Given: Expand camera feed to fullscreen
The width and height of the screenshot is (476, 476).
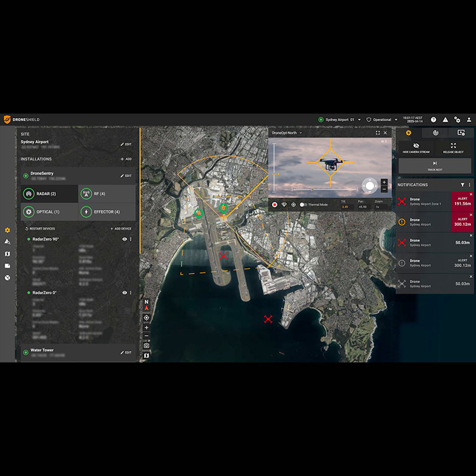Looking at the screenshot, I should pyautogui.click(x=378, y=133).
